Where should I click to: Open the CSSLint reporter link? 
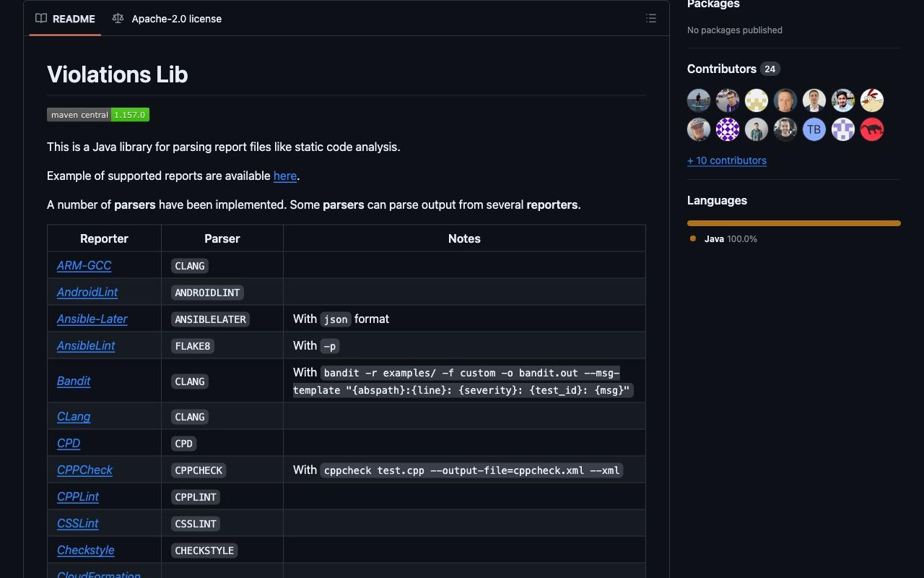pyautogui.click(x=78, y=523)
